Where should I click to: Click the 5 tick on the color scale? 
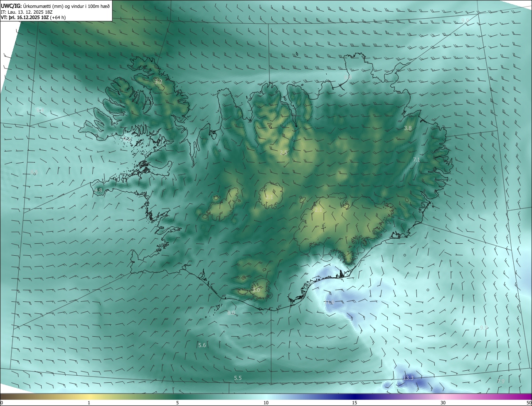pos(177,403)
